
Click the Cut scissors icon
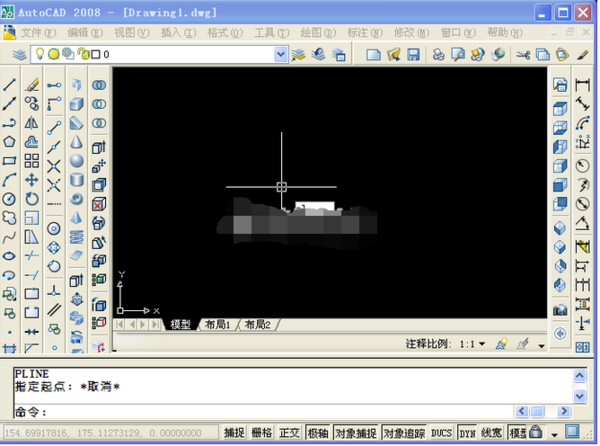523,55
